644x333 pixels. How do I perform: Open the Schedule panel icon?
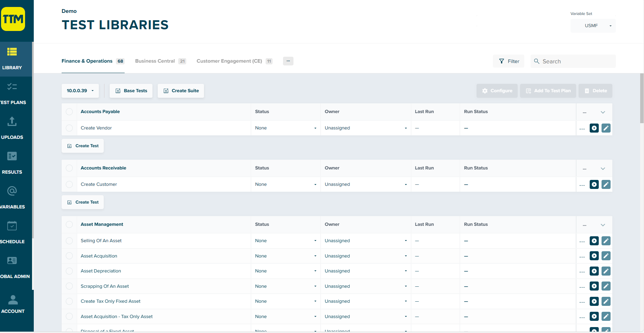coord(11,230)
